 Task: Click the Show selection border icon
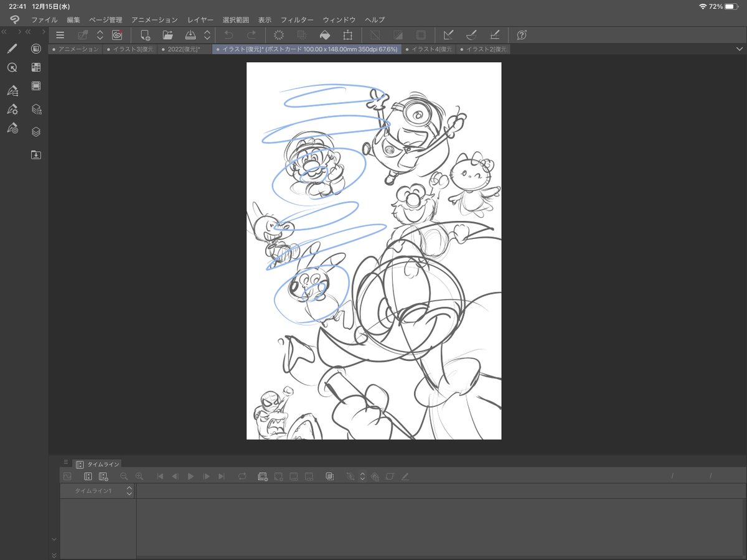[x=421, y=35]
